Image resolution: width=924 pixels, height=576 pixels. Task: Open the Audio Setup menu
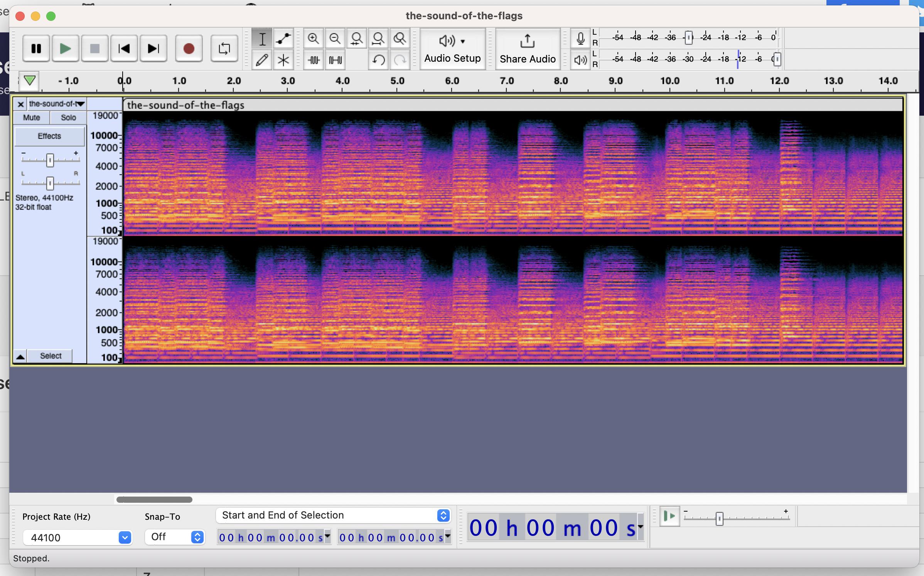coord(452,49)
